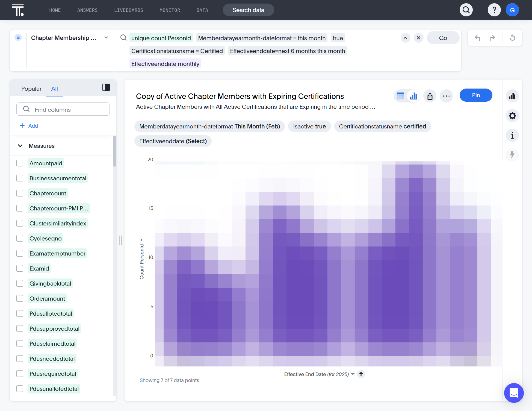Switch to table view icon
The height and width of the screenshot is (411, 532).
click(x=400, y=96)
